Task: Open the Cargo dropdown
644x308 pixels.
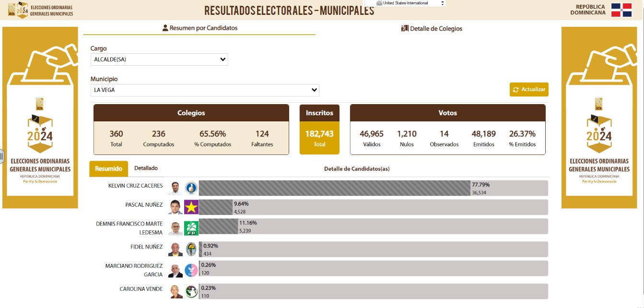Action: [x=159, y=59]
